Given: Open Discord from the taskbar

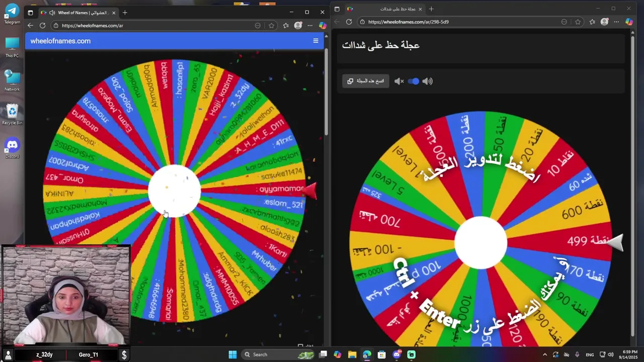Looking at the screenshot, I should click(396, 354).
